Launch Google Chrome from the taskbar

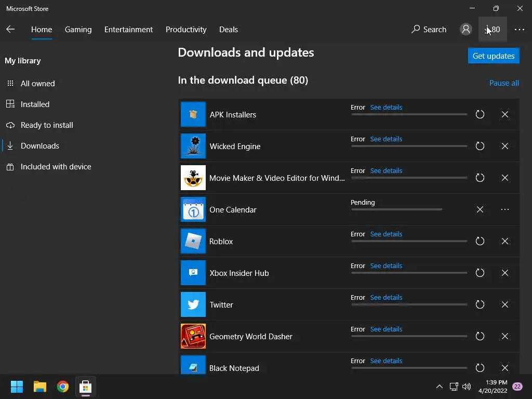[62, 387]
